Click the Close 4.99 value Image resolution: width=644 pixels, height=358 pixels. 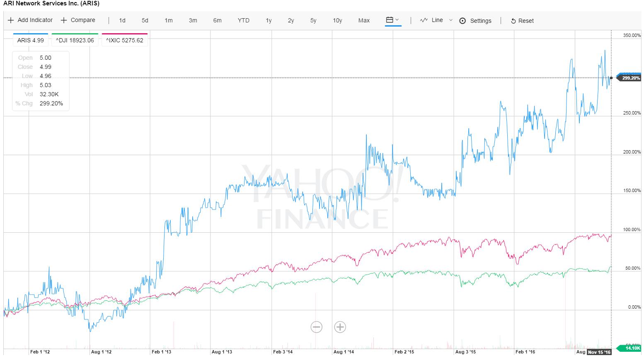click(x=46, y=67)
